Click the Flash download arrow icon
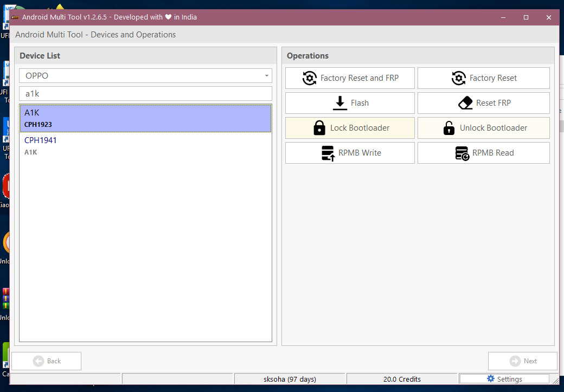The width and height of the screenshot is (564, 392). 340,103
